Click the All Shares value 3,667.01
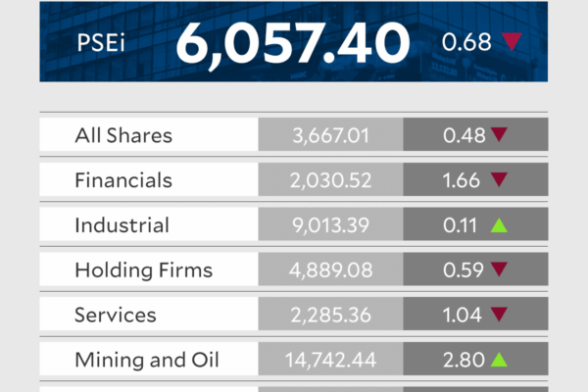588x392 pixels. pos(330,135)
